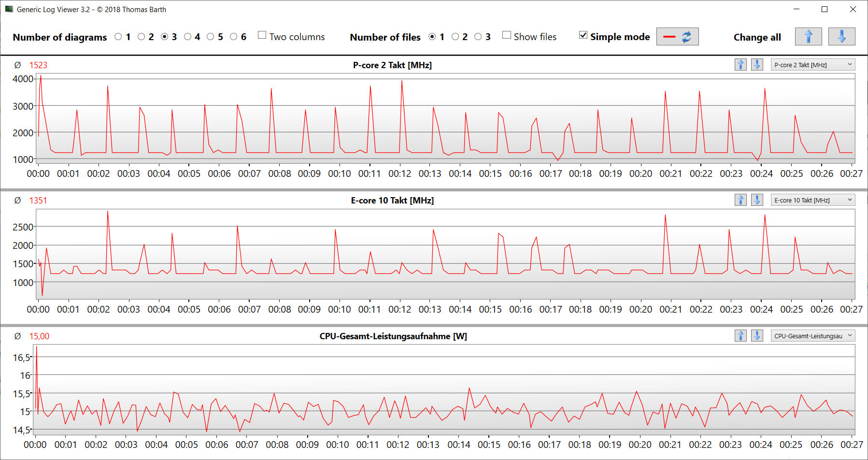Enable the Show files checkbox
The height and width of the screenshot is (460, 868).
[507, 35]
